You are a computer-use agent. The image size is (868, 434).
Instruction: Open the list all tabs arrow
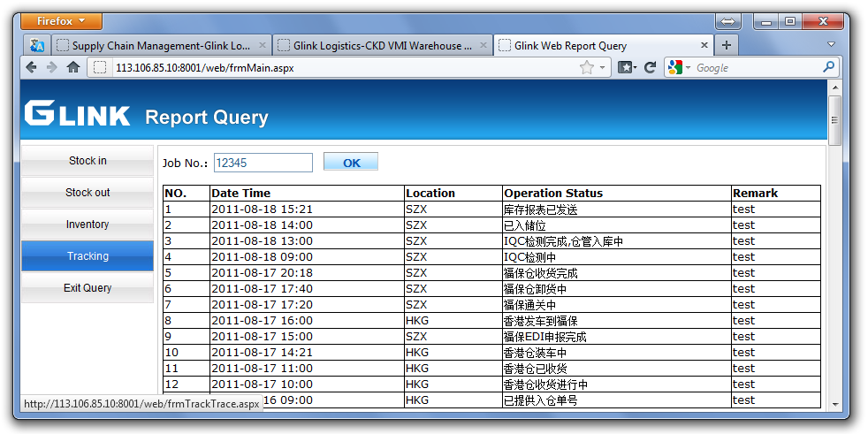[x=831, y=44]
